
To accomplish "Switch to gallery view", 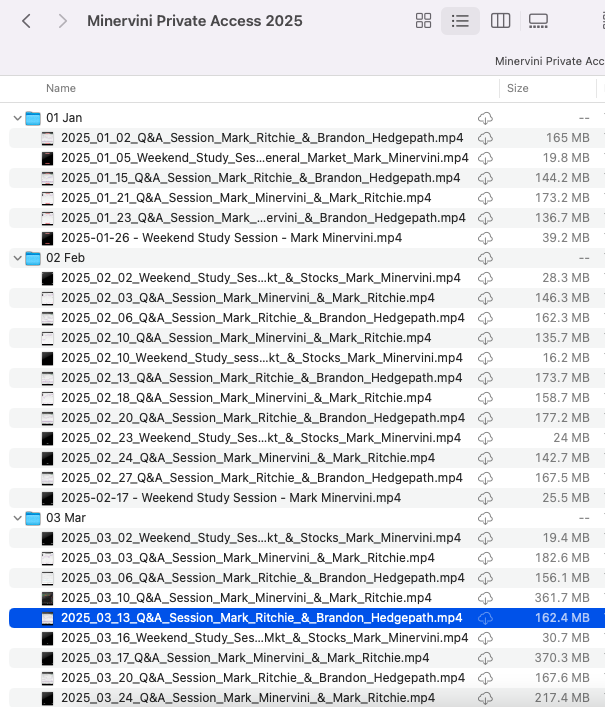I will tap(538, 21).
